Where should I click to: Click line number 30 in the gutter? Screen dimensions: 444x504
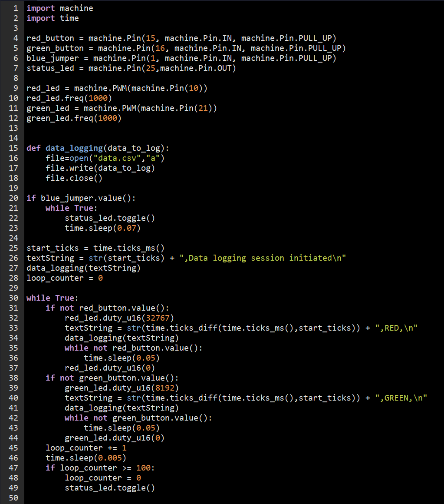pos(13,298)
